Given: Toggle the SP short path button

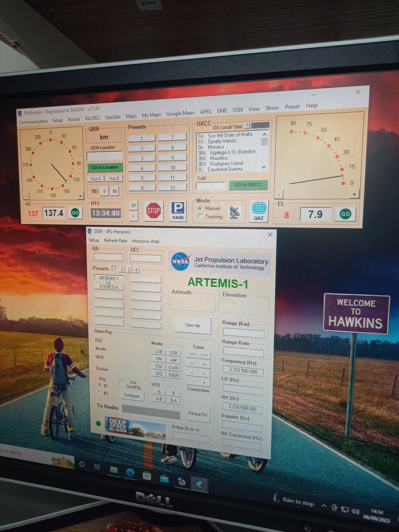Looking at the screenshot, I should 133,206.
